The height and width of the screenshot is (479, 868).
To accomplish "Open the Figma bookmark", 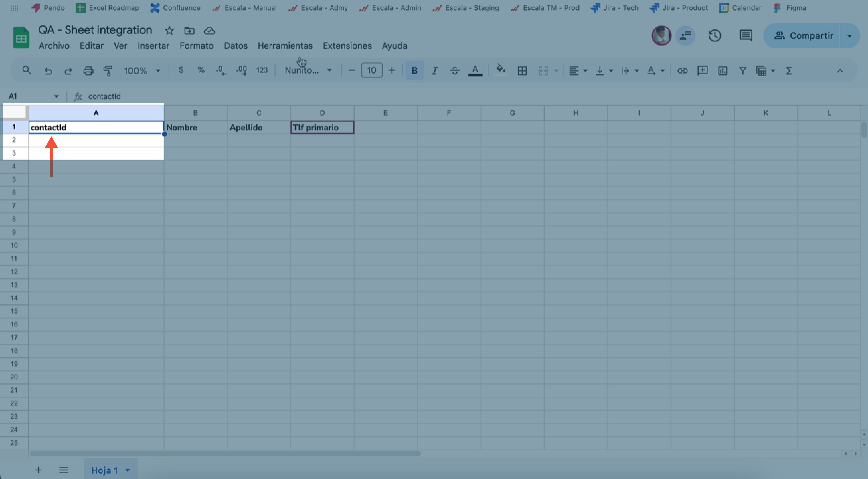I will [790, 7].
